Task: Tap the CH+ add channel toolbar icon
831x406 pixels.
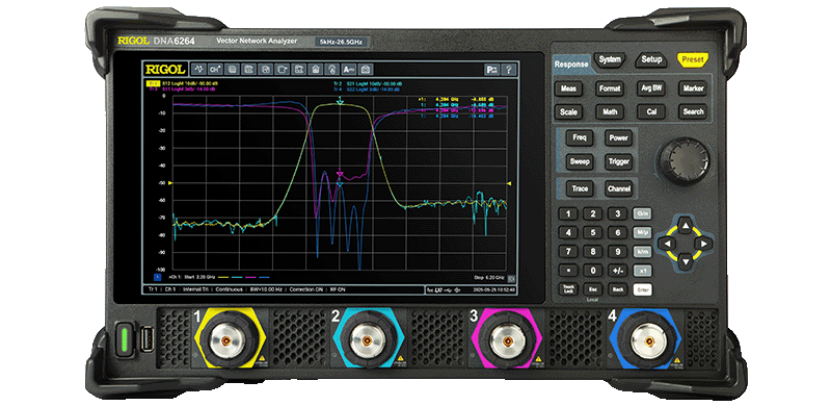Action: [x=215, y=69]
